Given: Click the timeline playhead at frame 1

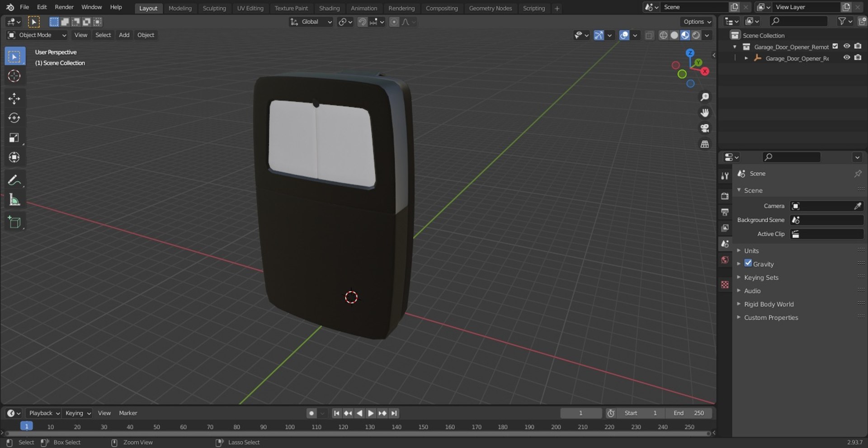Looking at the screenshot, I should (27, 426).
